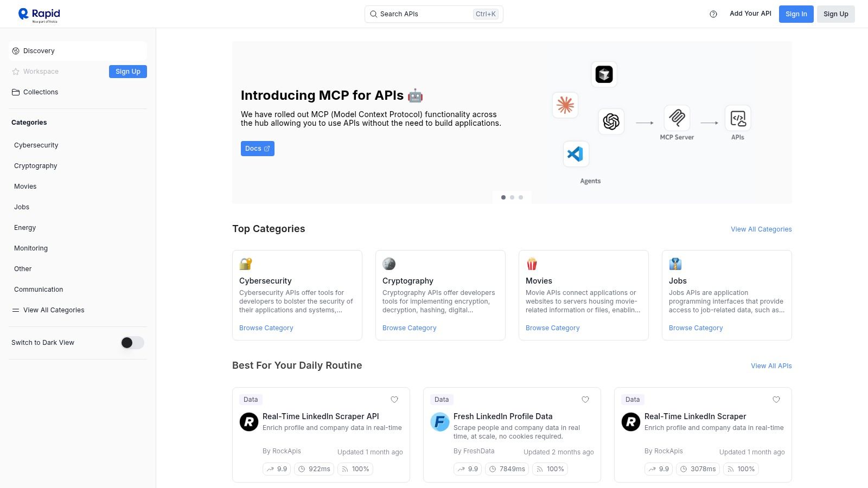This screenshot has width=868, height=488.
Task: Select Movies in sidebar categories
Action: pyautogui.click(x=25, y=187)
